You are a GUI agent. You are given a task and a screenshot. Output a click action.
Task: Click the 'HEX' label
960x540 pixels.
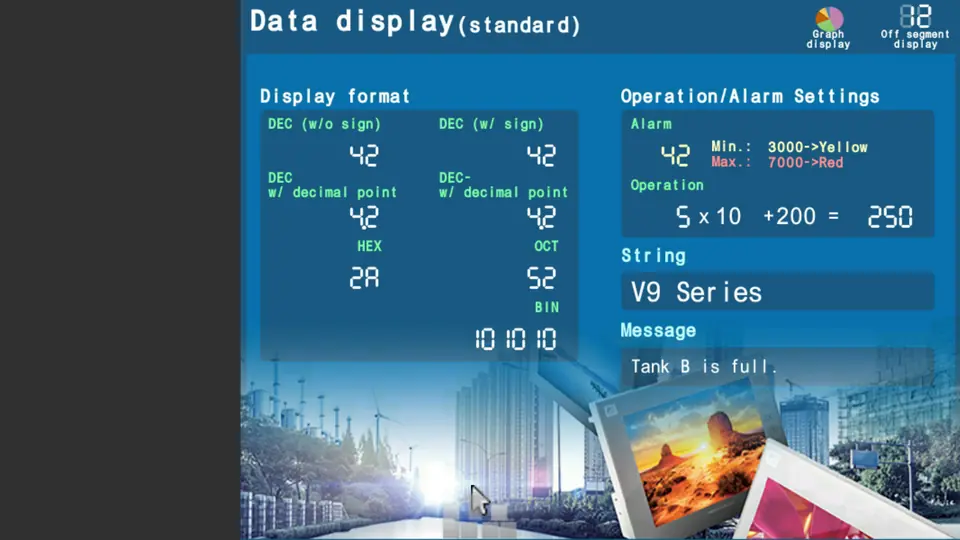coord(369,246)
